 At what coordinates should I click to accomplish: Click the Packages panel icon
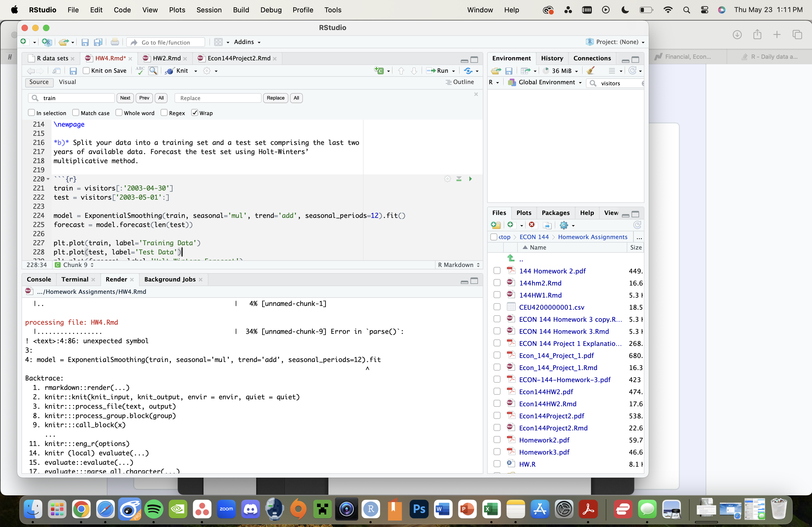554,212
